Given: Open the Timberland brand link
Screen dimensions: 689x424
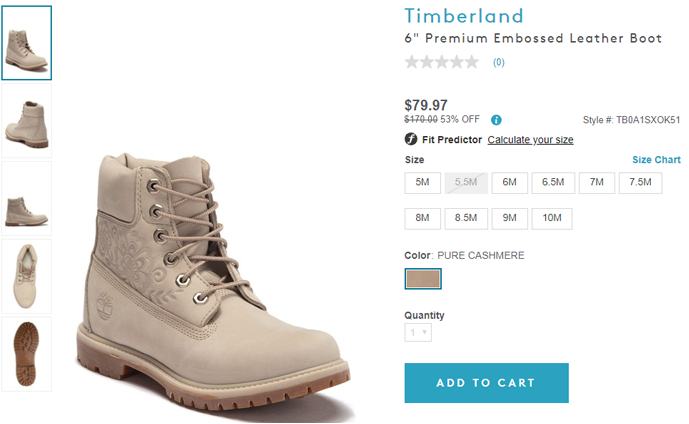Looking at the screenshot, I should (x=464, y=16).
